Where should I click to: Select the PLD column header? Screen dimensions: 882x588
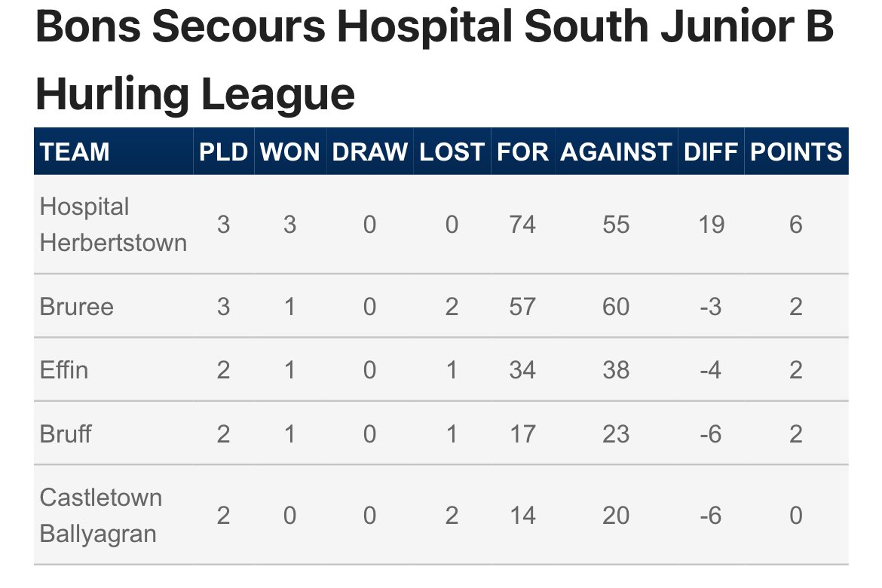223,152
